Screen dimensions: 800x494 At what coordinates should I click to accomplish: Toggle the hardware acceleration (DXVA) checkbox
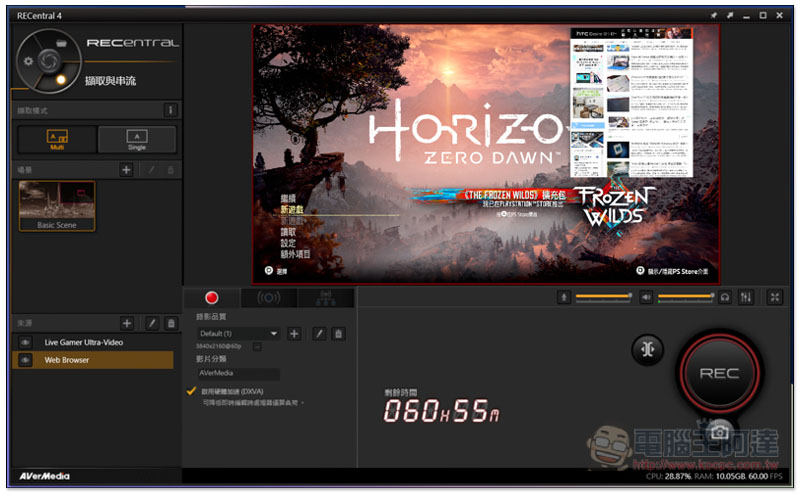click(x=191, y=391)
